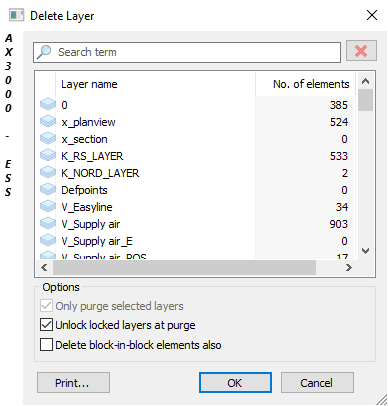The width and height of the screenshot is (388, 406).
Task: Select the Defpoints layer
Action: point(84,190)
